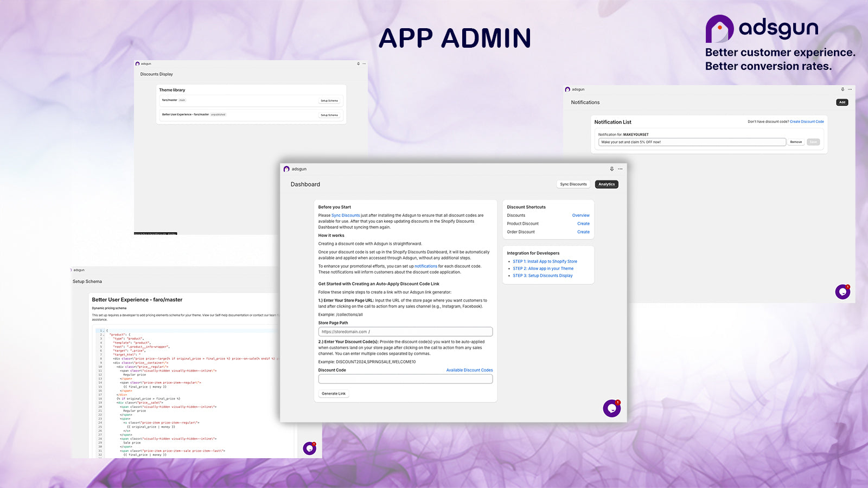
Task: Click the notification bell in the Dashboard window
Action: click(x=611, y=169)
